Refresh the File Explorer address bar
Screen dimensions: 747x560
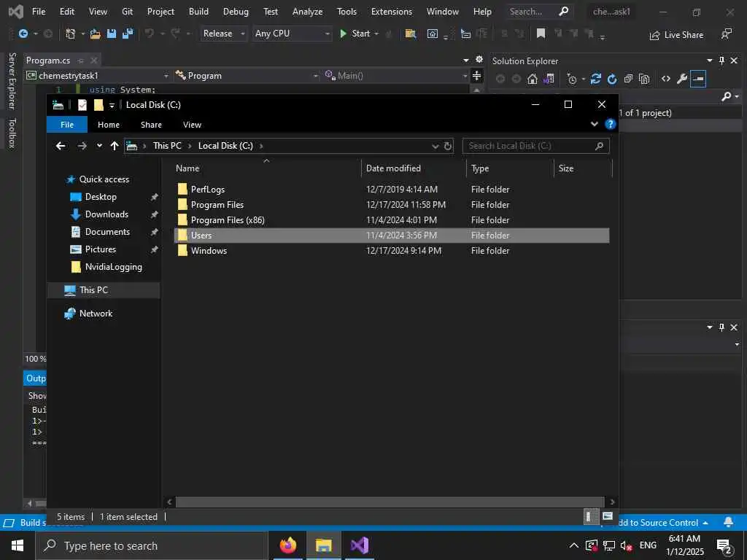click(x=448, y=146)
